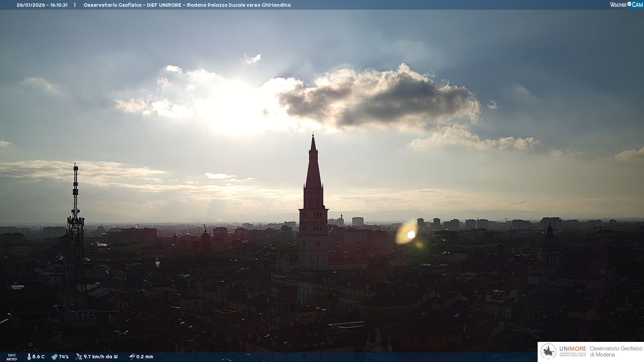Click the 0.2 mm rainfall value
644x362 pixels.
click(145, 357)
